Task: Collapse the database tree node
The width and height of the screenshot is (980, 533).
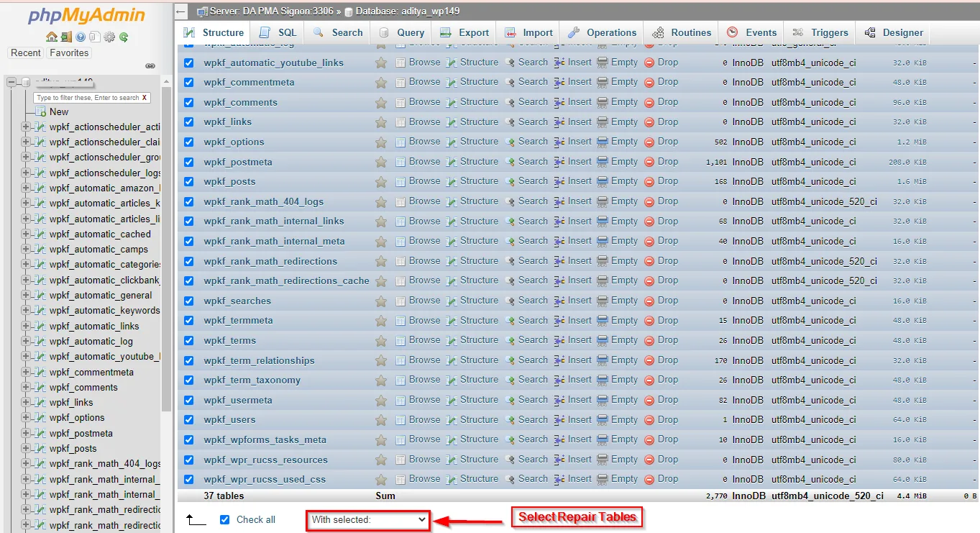Action: 12,82
